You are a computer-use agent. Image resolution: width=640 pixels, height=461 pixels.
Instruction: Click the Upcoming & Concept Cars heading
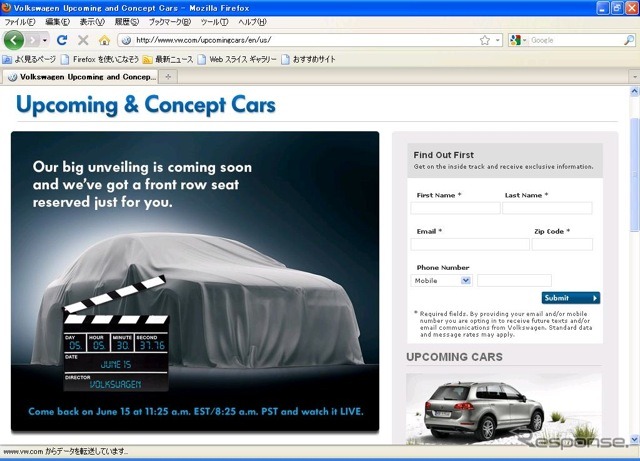point(146,105)
